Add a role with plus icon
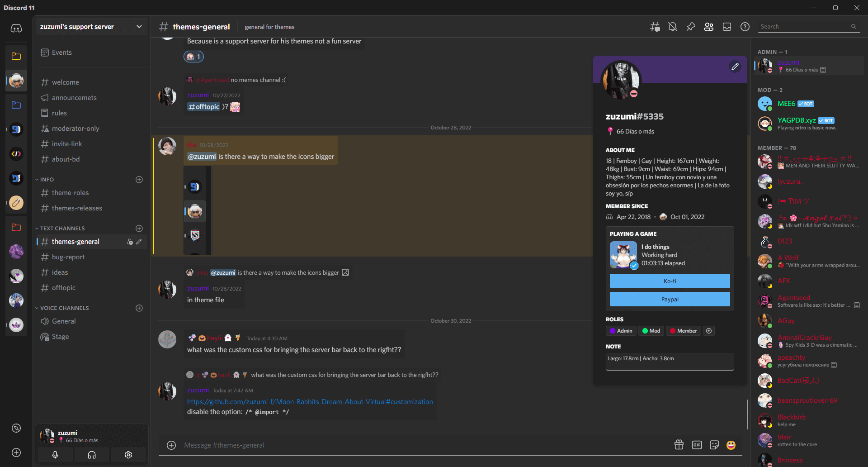Screen dimensions: 868x467 (x=709, y=331)
